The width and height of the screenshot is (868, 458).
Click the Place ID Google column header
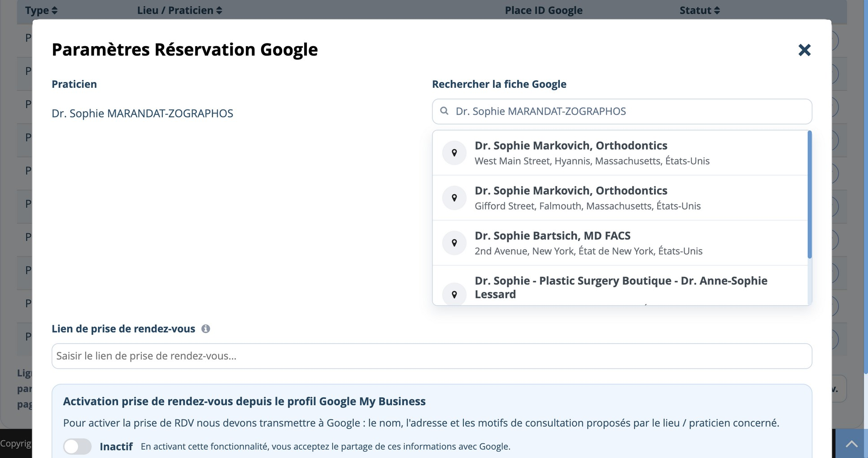pos(544,10)
